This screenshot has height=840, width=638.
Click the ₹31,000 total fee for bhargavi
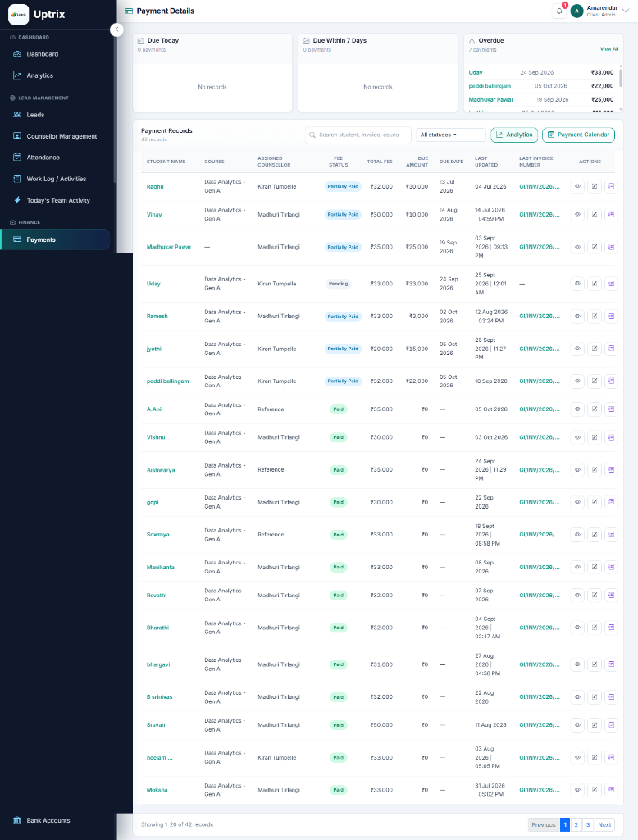(381, 664)
